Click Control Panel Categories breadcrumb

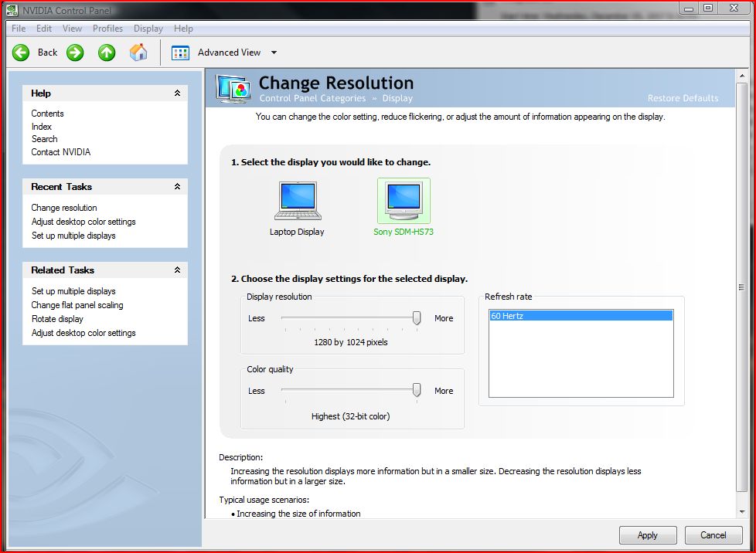point(312,98)
